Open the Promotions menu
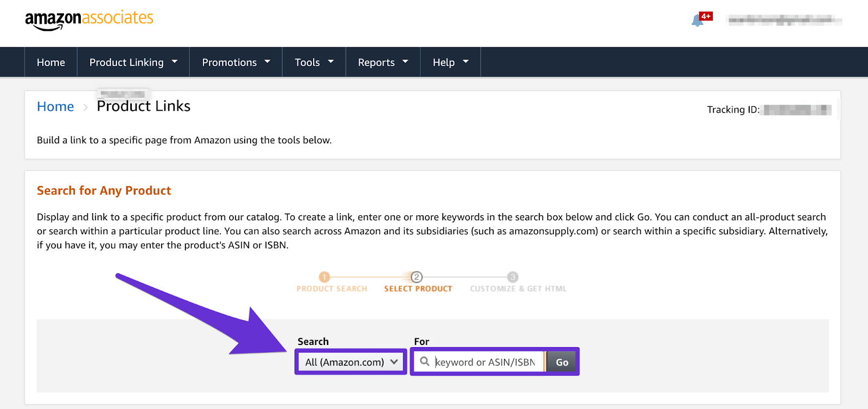The image size is (868, 409). tap(236, 62)
